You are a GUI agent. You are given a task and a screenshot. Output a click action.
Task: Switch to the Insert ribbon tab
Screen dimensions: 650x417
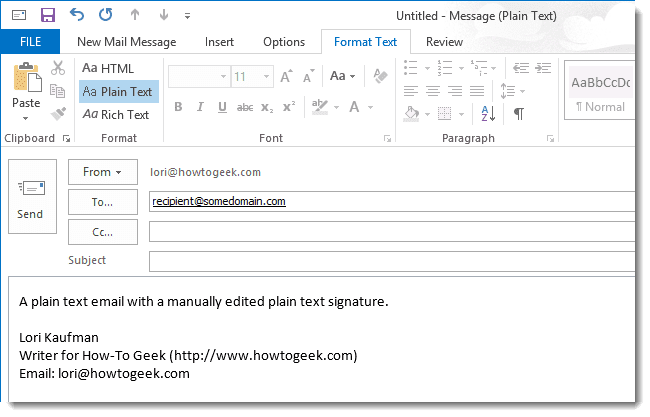pos(219,42)
